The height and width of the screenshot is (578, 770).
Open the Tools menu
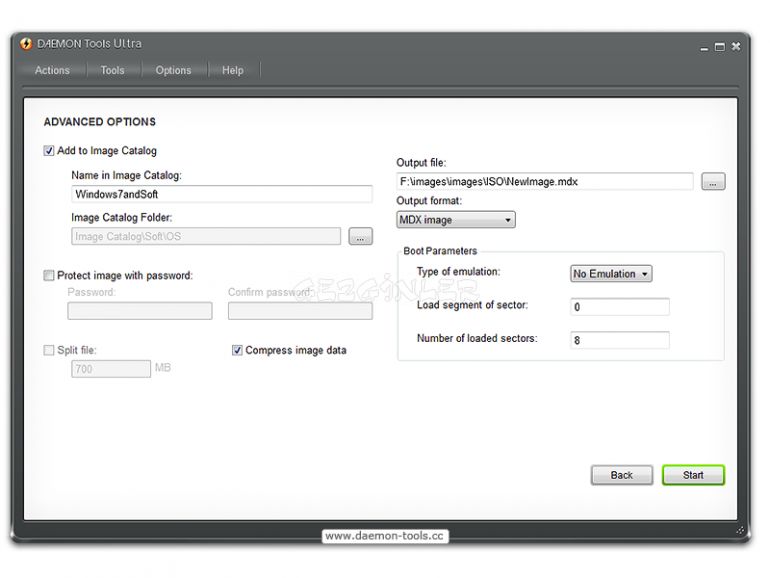pos(112,70)
